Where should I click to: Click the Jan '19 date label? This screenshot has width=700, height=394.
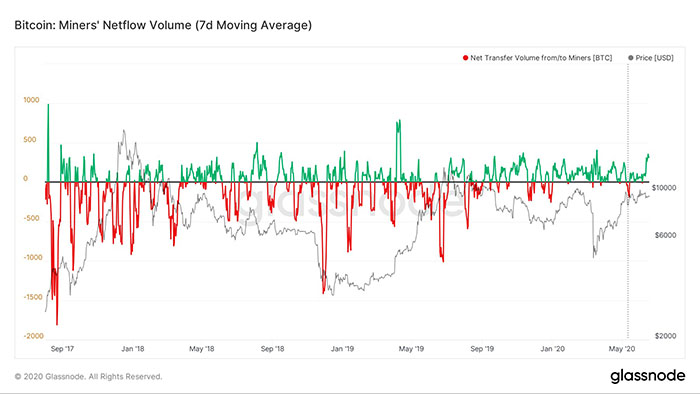[342, 349]
